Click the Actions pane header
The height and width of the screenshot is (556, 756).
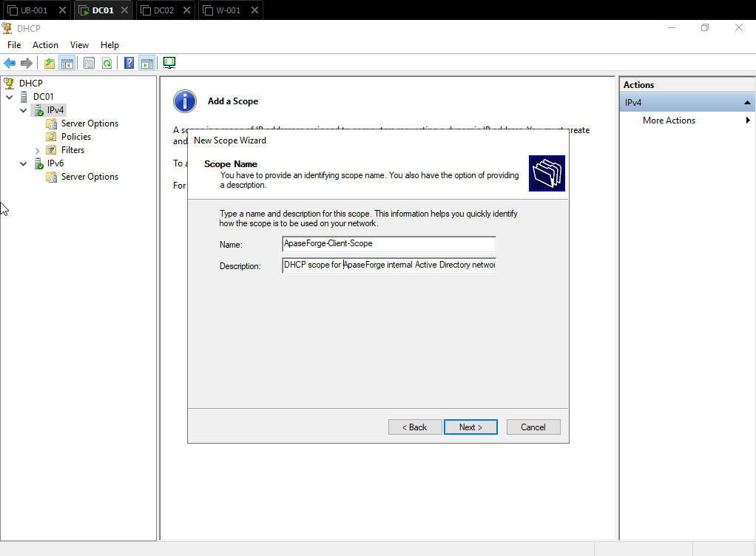pos(687,85)
